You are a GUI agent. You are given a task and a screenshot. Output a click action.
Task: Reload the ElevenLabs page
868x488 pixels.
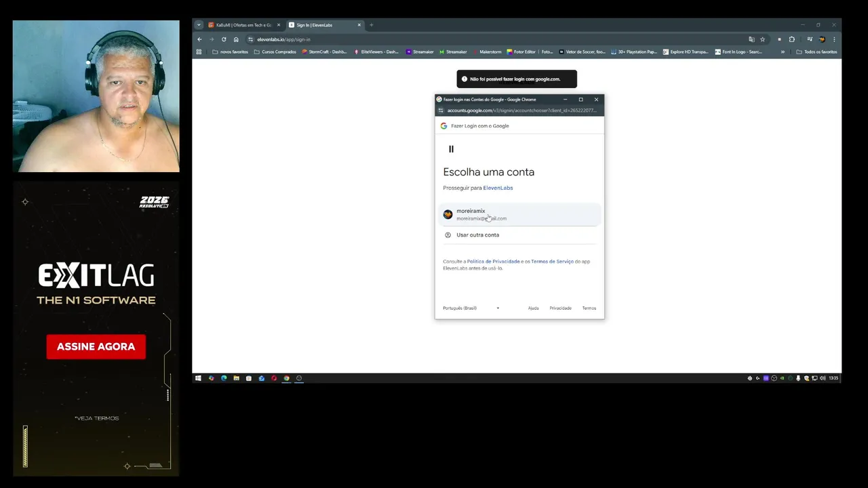tap(224, 39)
